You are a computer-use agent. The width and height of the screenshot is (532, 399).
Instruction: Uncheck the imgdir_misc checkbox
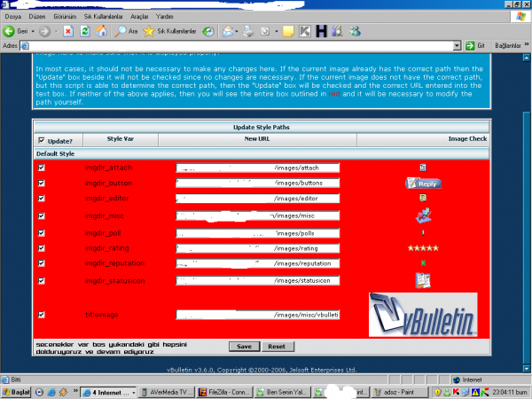(x=42, y=215)
